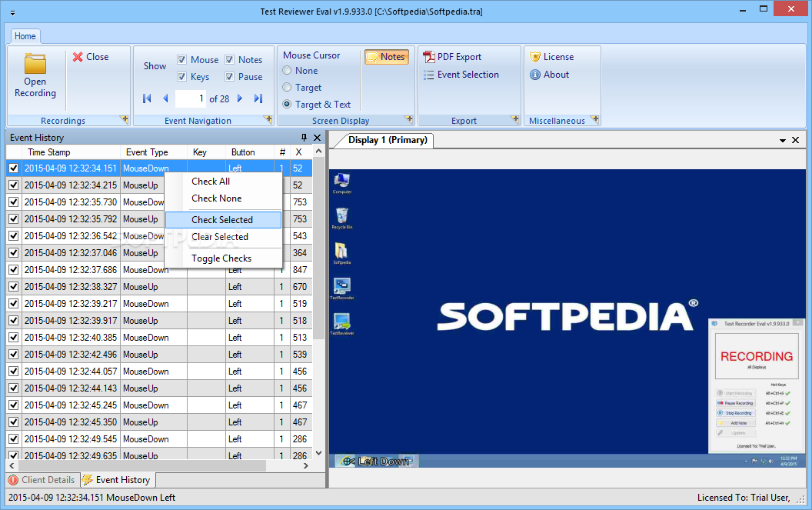
Task: Open the License dialog
Action: (551, 57)
